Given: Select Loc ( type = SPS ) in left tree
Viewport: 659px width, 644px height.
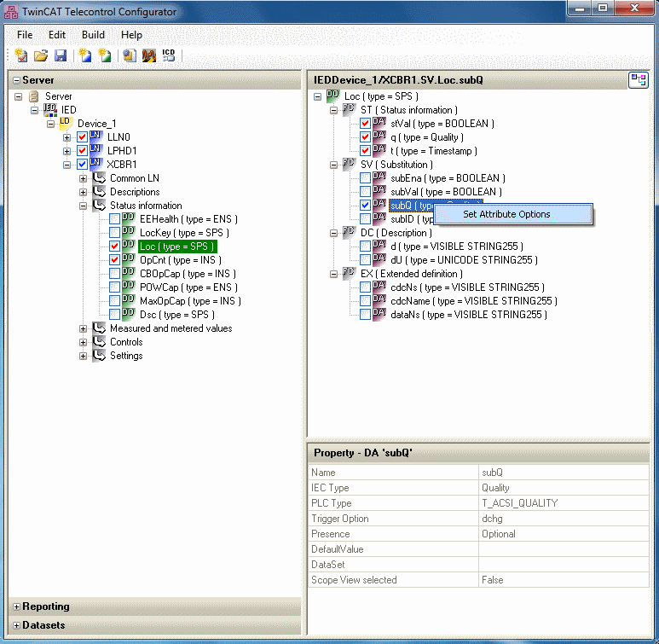Looking at the screenshot, I should coord(177,247).
